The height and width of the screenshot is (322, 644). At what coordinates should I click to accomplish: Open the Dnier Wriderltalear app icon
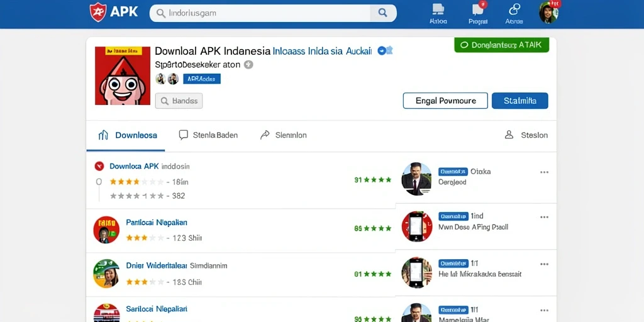coord(106,274)
